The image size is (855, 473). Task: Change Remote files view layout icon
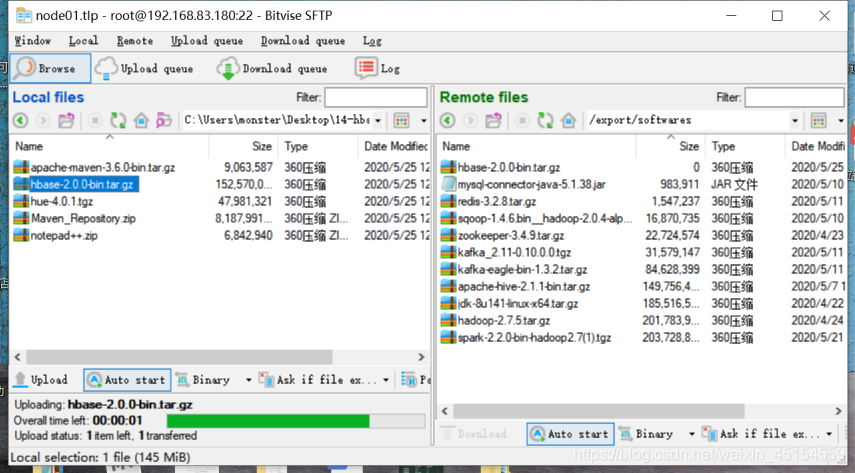(818, 121)
